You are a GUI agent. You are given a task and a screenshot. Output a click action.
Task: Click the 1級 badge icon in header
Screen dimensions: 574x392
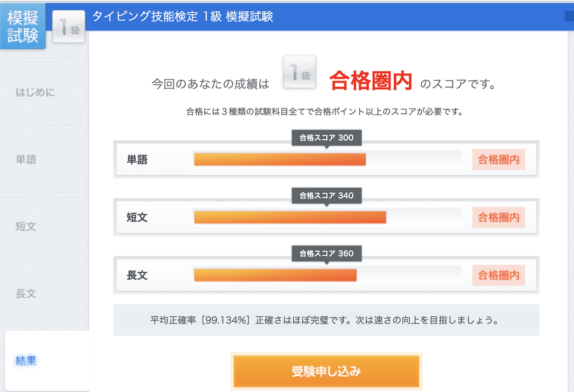click(69, 27)
